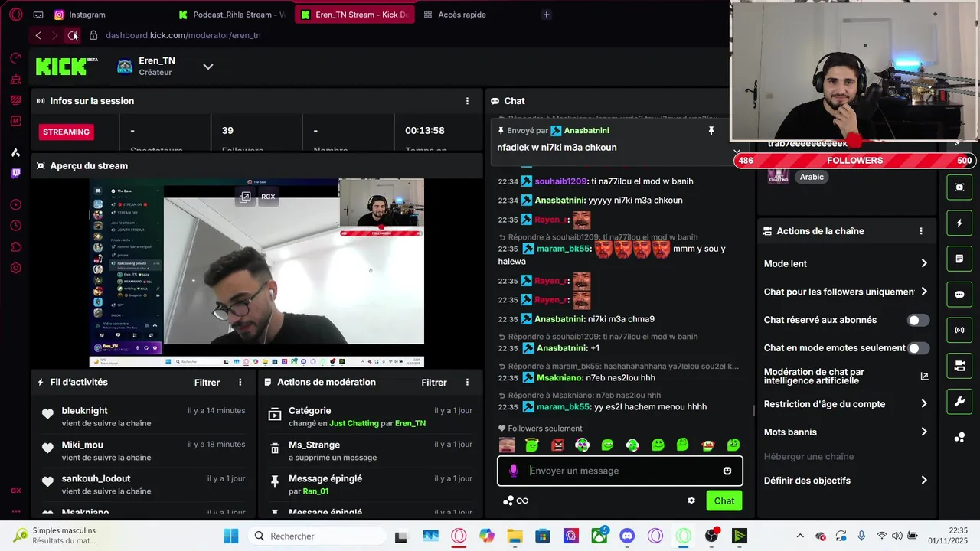The image size is (980, 551).
Task: Open the extensions cube in the browser sidebar
Action: (16, 247)
